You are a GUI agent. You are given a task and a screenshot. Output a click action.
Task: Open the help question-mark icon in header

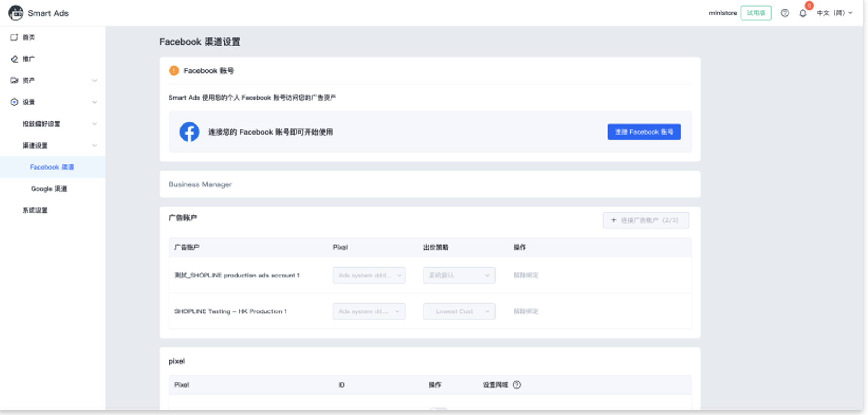pos(785,13)
